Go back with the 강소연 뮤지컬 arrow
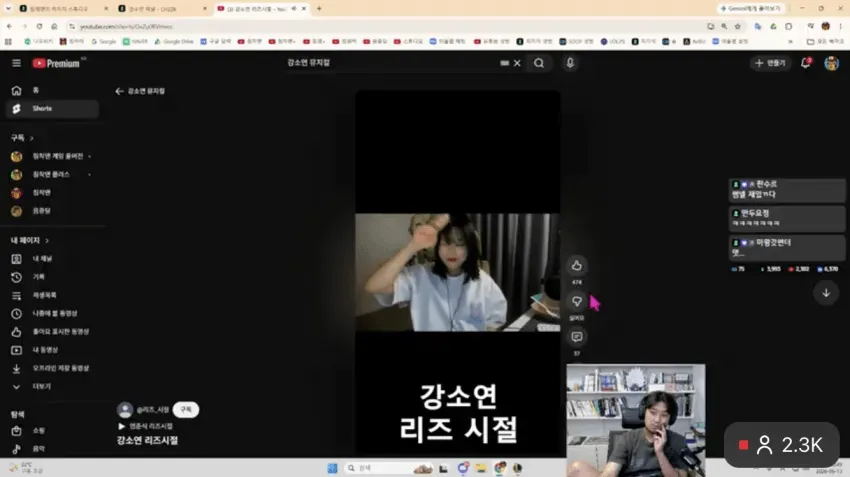The height and width of the screenshot is (477, 850). pos(119,91)
